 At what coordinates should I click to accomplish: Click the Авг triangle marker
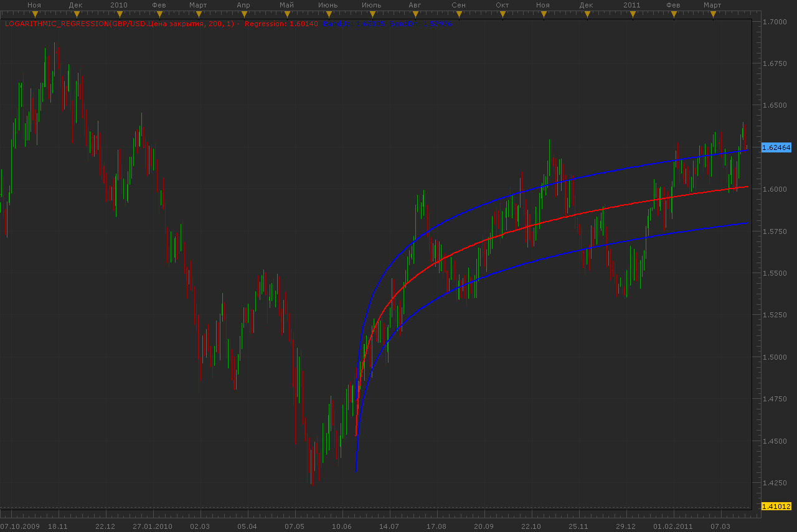click(x=414, y=13)
